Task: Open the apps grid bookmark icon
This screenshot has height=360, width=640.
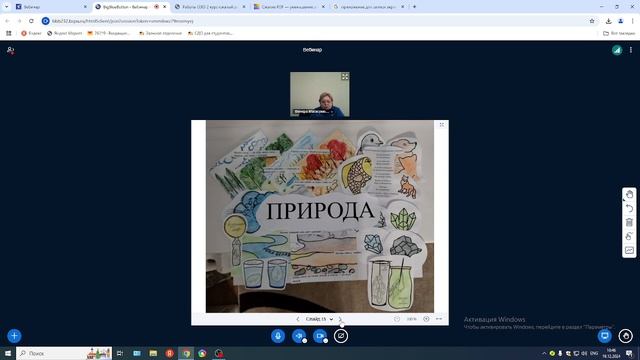Action: click(x=9, y=33)
